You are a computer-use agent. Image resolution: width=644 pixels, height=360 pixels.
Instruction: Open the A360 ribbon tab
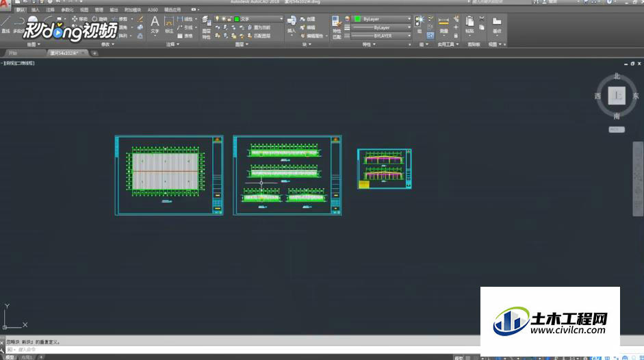(153, 10)
